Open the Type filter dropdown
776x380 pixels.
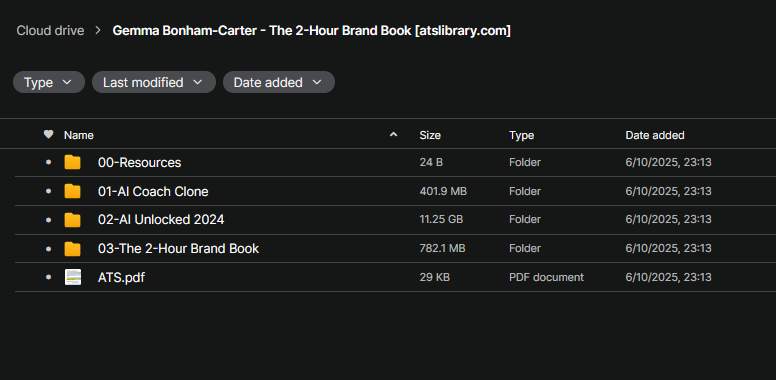point(48,82)
